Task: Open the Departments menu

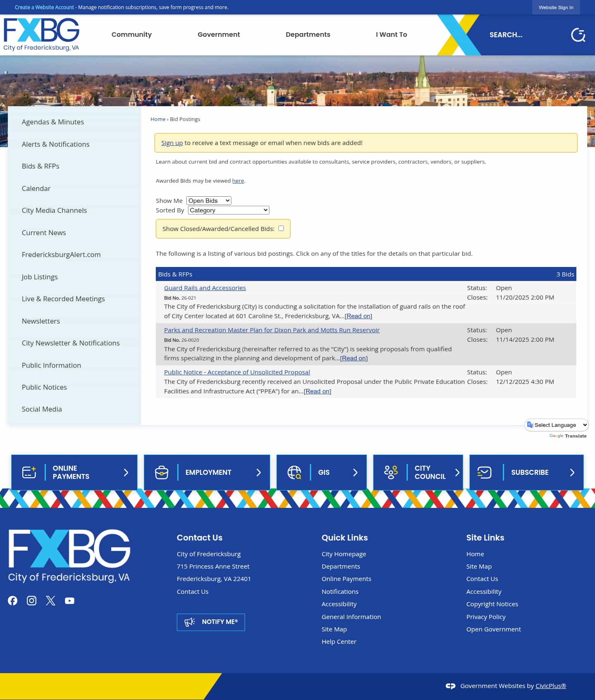Action: (x=308, y=35)
